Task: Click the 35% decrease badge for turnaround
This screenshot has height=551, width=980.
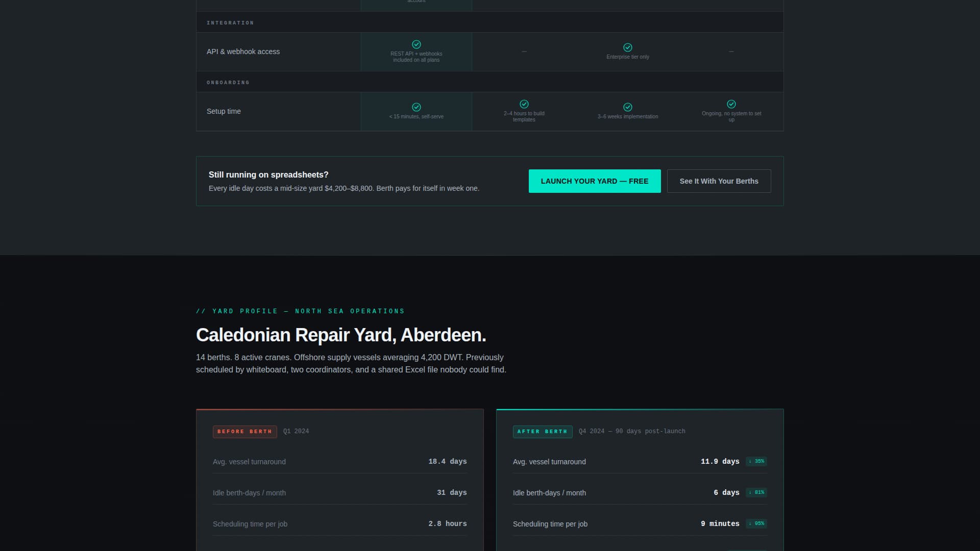Action: click(756, 461)
